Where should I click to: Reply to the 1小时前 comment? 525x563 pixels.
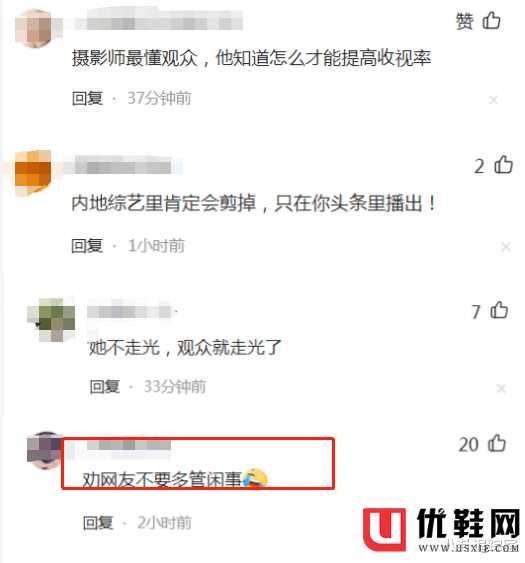pyautogui.click(x=87, y=246)
